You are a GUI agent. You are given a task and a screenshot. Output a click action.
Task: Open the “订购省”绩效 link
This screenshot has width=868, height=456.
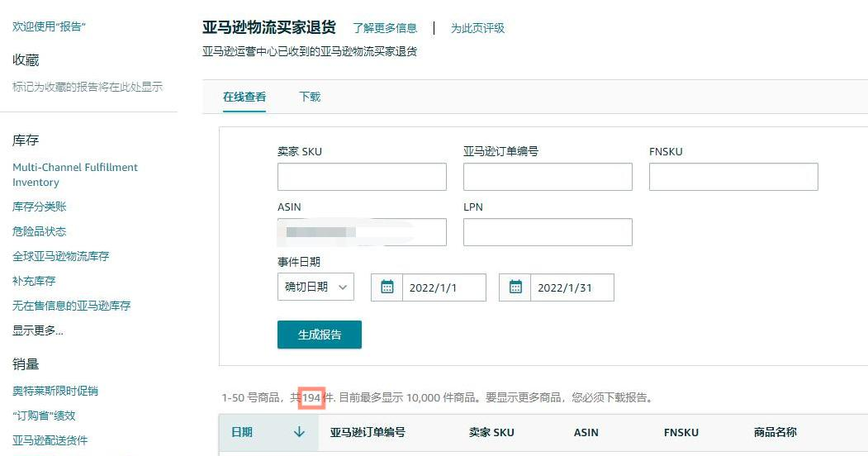click(44, 416)
